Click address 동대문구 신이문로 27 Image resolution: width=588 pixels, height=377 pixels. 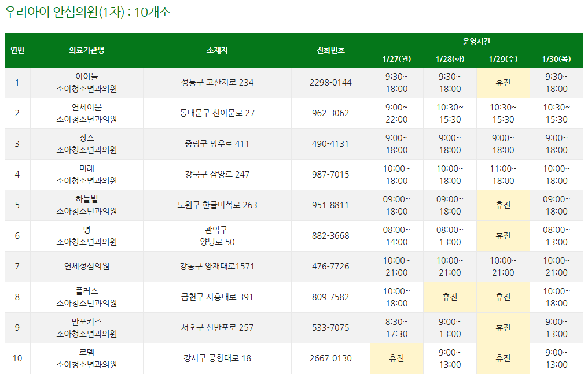click(217, 113)
